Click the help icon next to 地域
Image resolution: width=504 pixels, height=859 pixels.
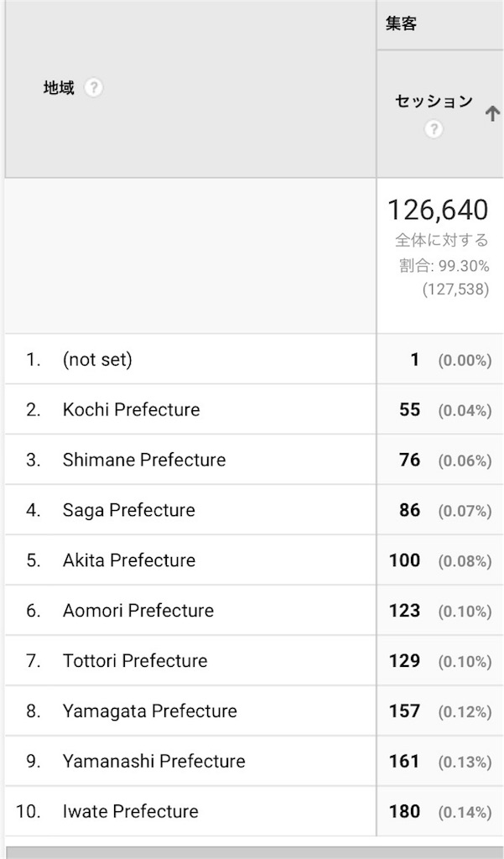coord(94,87)
